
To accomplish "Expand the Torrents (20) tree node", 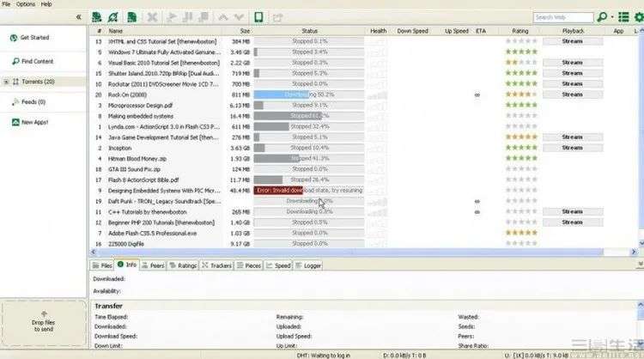I will [x=6, y=82].
